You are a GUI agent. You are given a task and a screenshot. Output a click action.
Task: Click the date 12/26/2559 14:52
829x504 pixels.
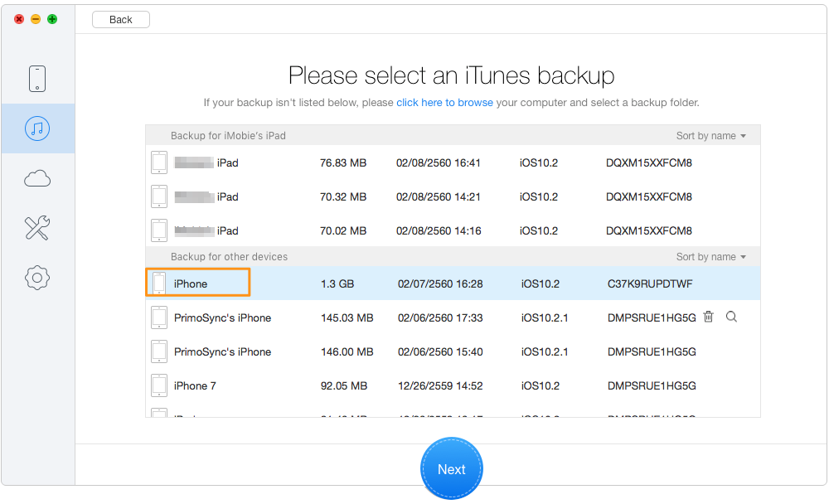coord(440,386)
